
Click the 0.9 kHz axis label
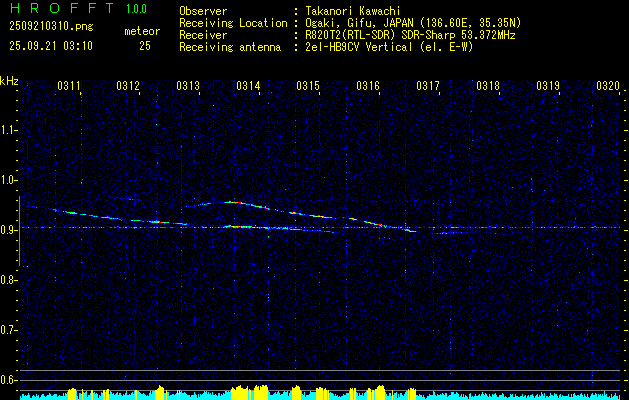click(8, 230)
